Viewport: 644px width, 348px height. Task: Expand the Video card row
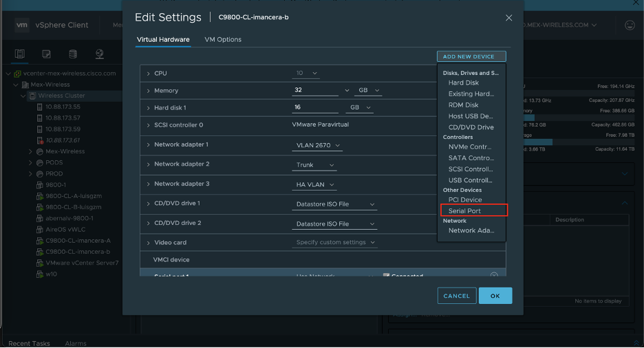(148, 243)
